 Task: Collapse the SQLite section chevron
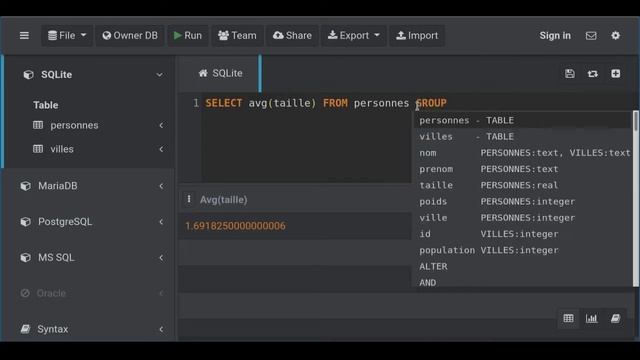(x=159, y=75)
